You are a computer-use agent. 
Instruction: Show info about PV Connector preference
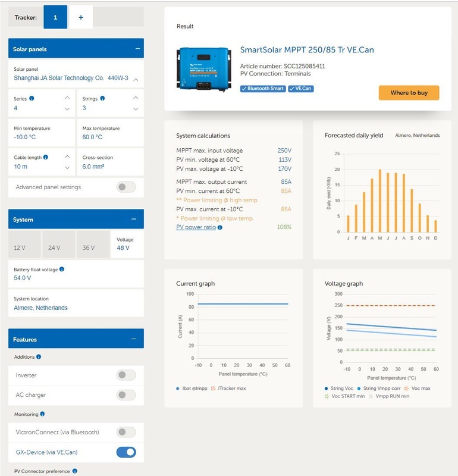click(75, 471)
